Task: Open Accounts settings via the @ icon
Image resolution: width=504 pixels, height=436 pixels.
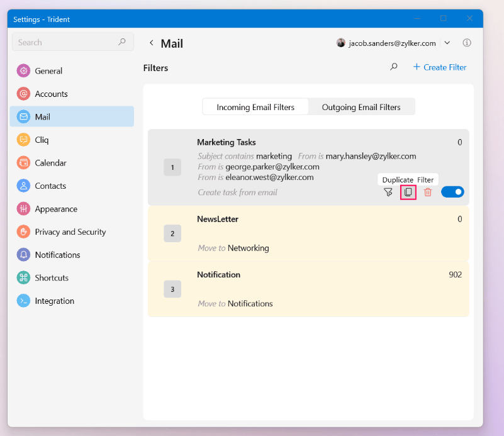Action: (x=23, y=94)
